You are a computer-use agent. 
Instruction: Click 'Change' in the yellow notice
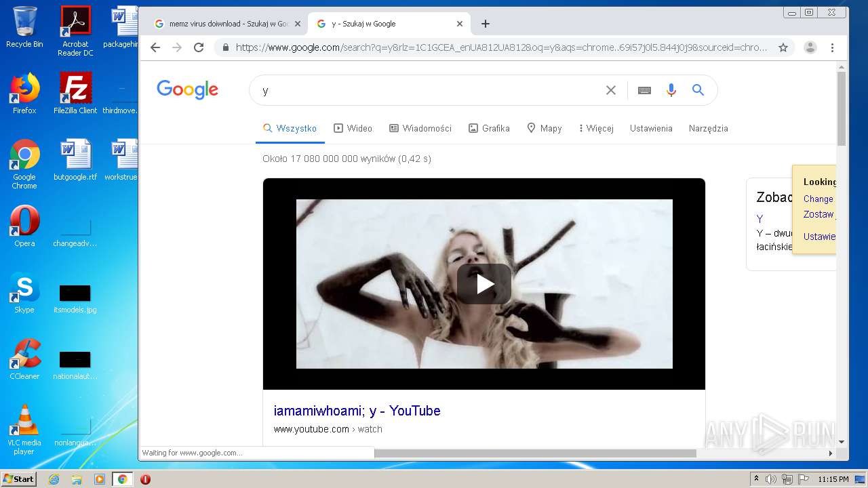coord(818,199)
